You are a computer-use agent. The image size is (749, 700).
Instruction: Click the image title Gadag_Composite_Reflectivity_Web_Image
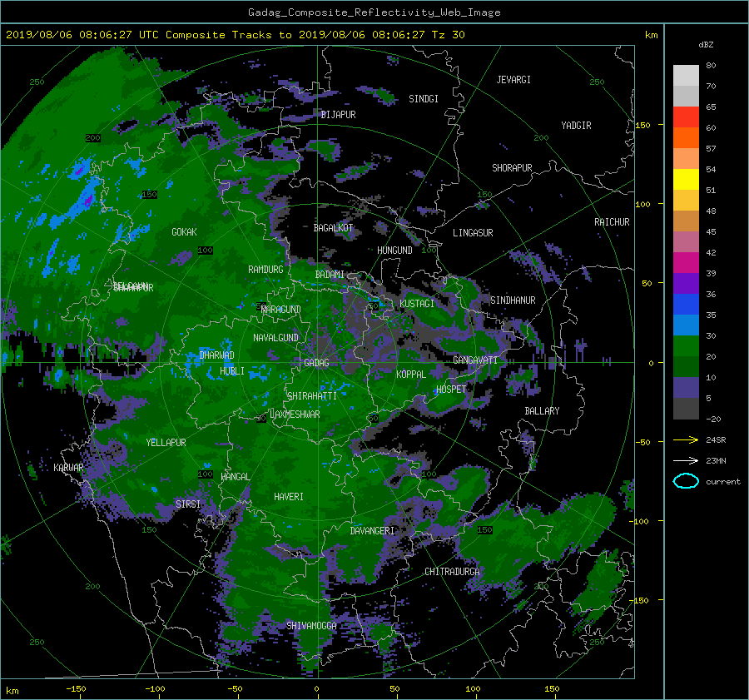[374, 12]
